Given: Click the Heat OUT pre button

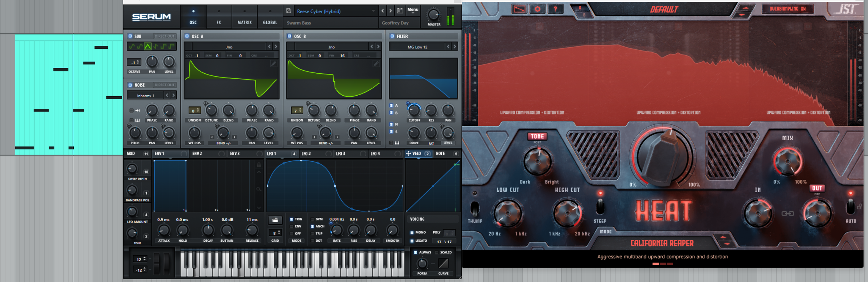Looking at the screenshot, I should pyautogui.click(x=817, y=188).
